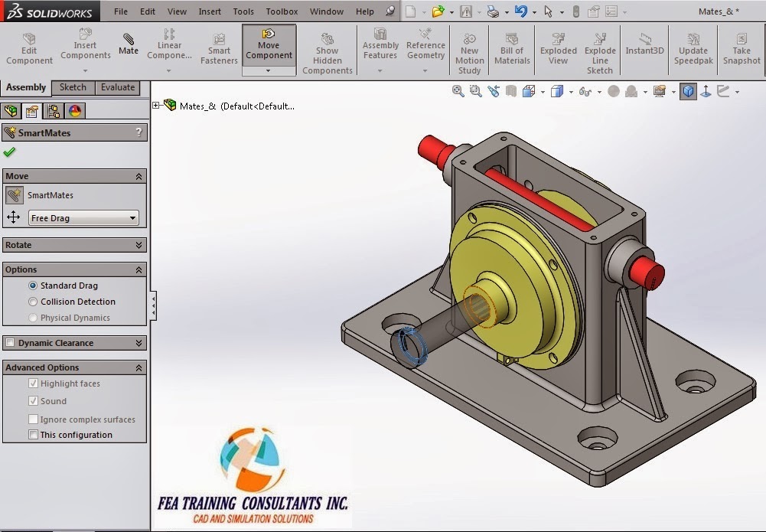
Task: Open the Move Component dropdown arrow
Action: click(x=268, y=71)
